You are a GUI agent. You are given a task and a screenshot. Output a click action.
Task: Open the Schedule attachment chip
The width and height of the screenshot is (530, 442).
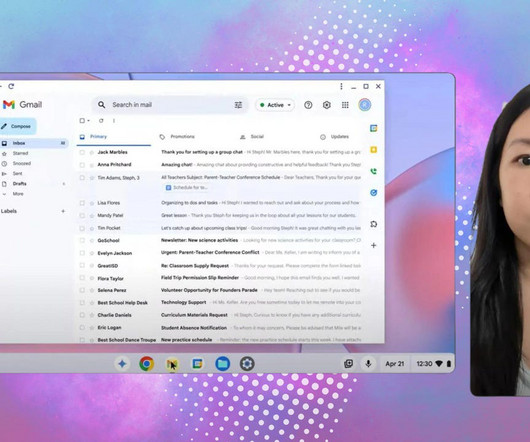[x=187, y=188]
